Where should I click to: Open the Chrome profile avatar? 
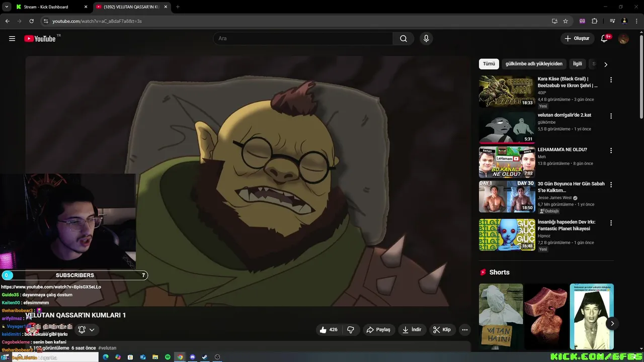click(x=624, y=21)
